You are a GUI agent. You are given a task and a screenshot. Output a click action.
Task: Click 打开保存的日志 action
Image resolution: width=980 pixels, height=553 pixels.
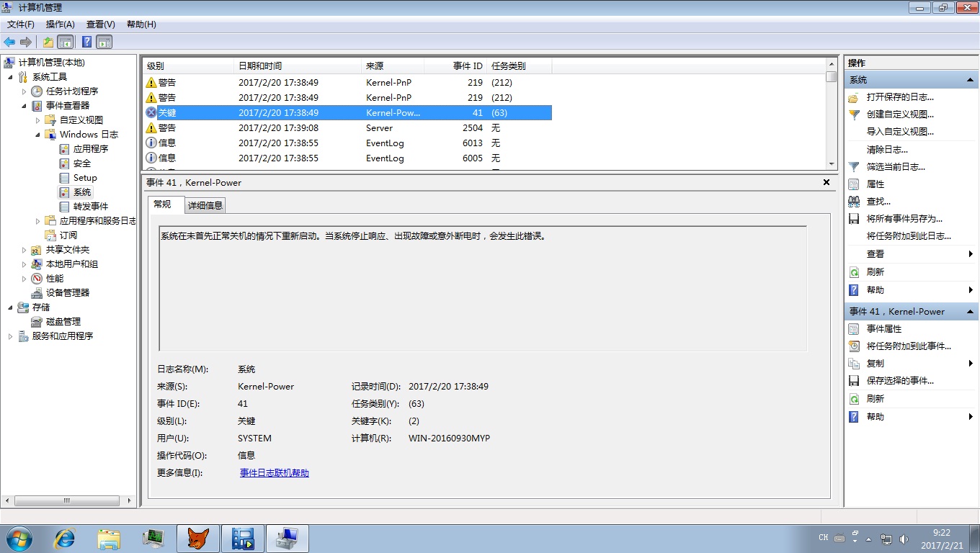(x=900, y=97)
